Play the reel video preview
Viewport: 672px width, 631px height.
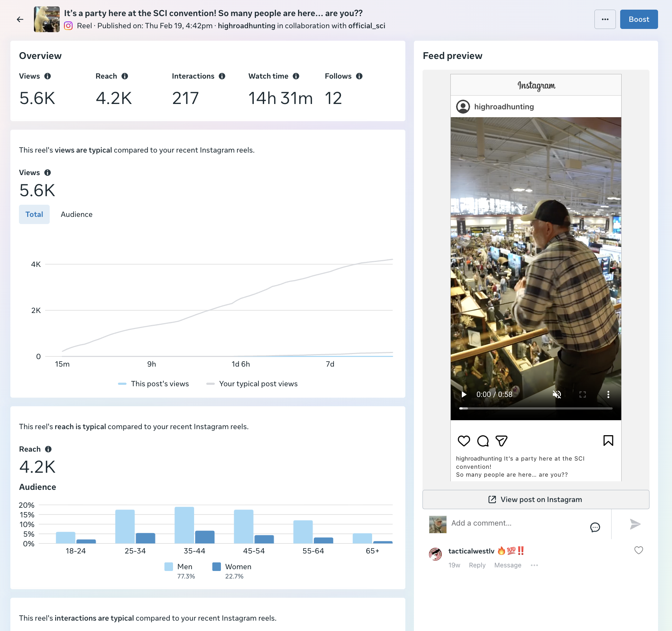[x=464, y=394]
